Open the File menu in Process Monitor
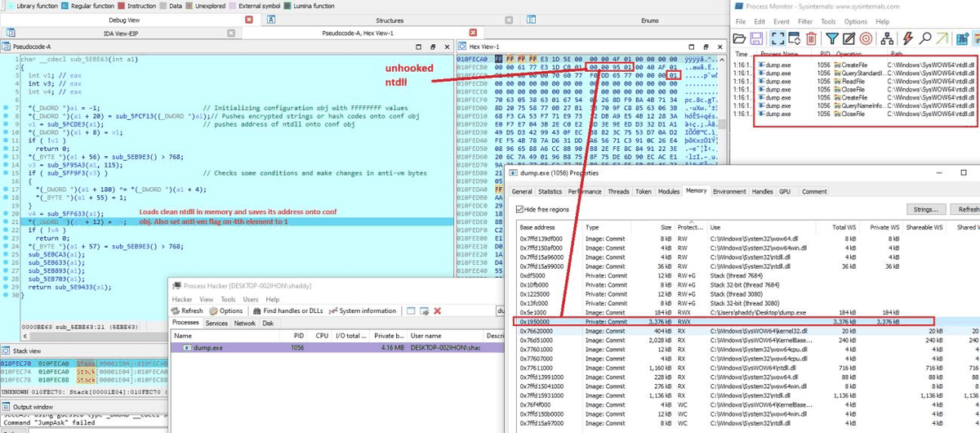980x433 pixels. click(741, 22)
